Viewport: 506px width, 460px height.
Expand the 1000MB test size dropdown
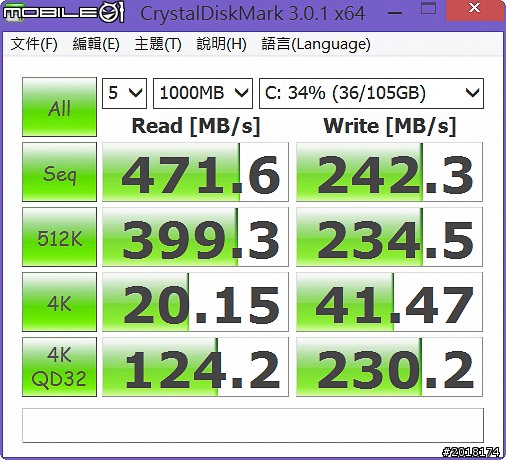[203, 93]
